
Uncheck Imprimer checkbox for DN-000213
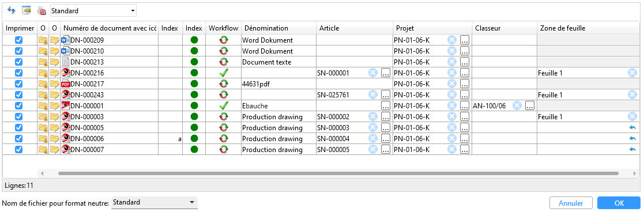[x=18, y=62]
